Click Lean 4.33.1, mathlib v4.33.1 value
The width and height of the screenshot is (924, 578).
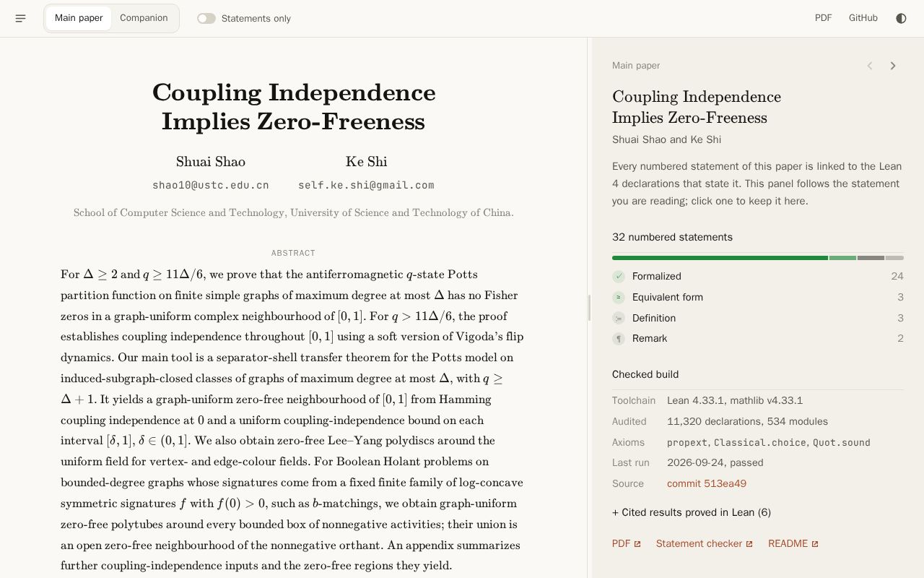coord(735,400)
